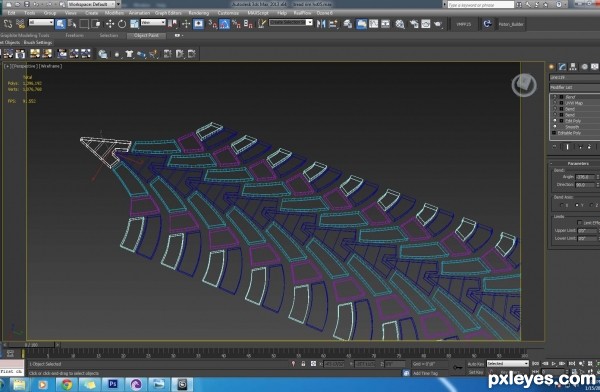Open the Create Selection Set dropdown
This screenshot has height=392, width=600.
click(290, 23)
